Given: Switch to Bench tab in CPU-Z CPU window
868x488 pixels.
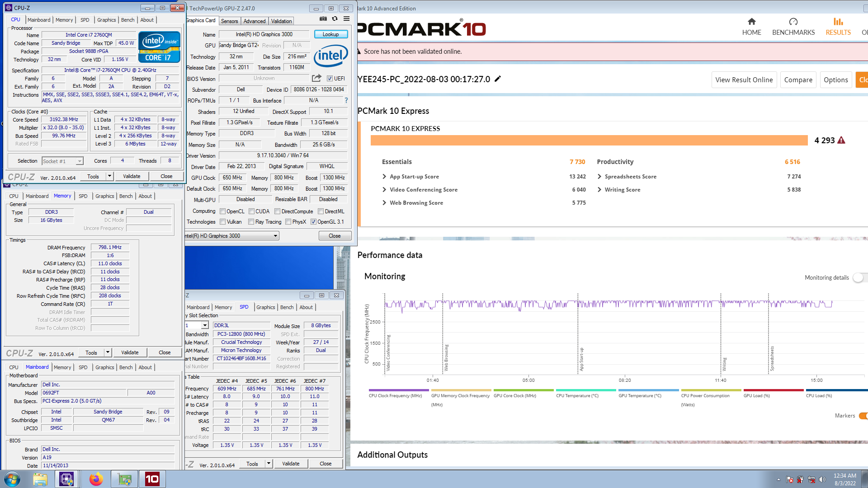Looking at the screenshot, I should [128, 20].
